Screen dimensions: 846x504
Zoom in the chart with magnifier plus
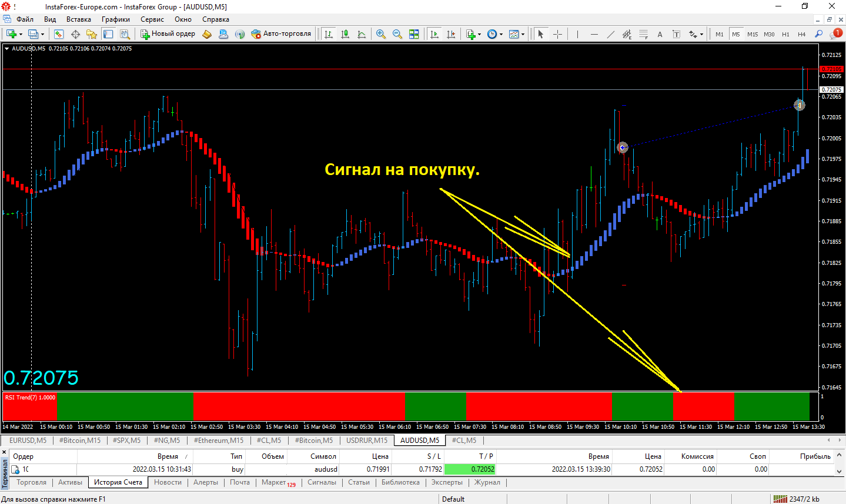pos(381,34)
